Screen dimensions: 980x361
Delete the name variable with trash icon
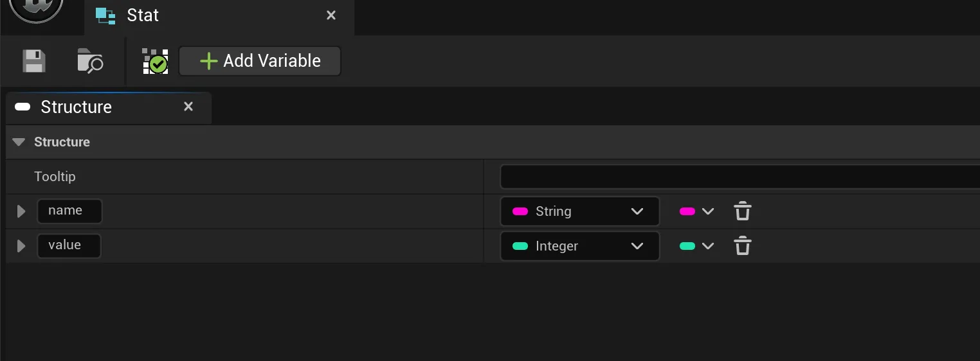[x=743, y=211]
